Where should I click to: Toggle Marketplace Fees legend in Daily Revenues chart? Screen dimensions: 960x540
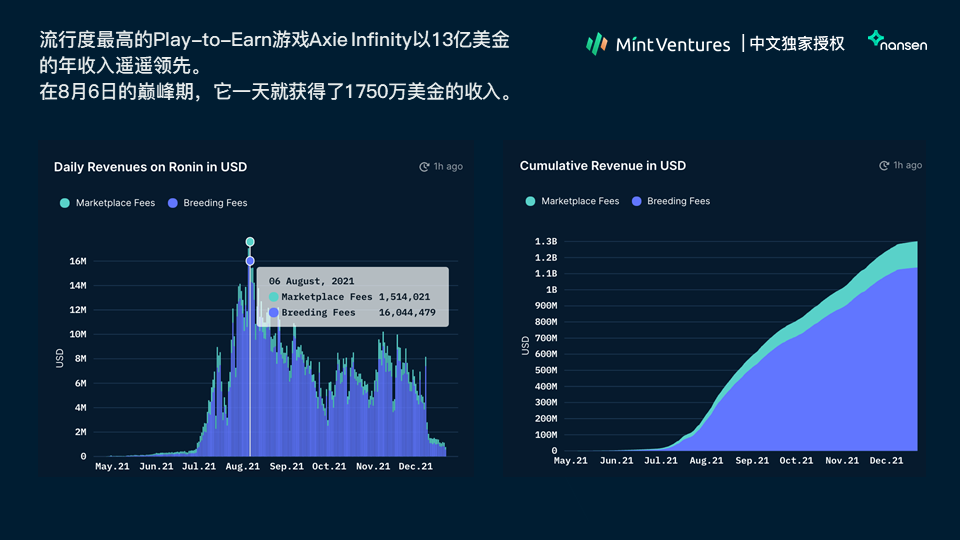coord(108,203)
